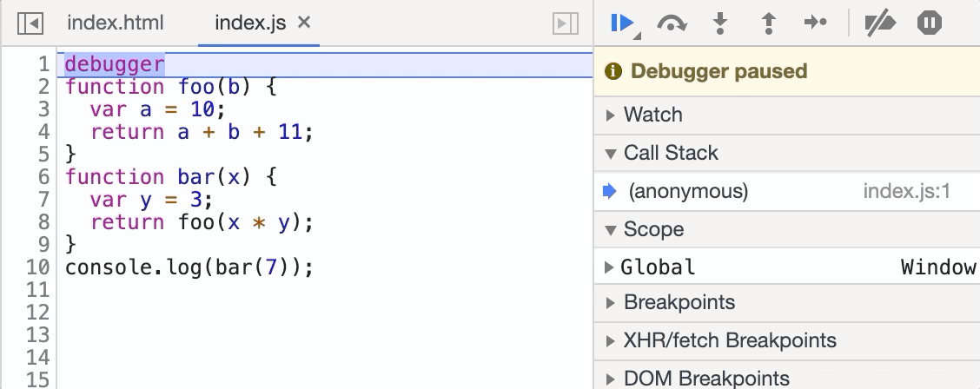The width and height of the screenshot is (980, 389).
Task: Hide the debugger sidebar pane
Action: (x=566, y=23)
